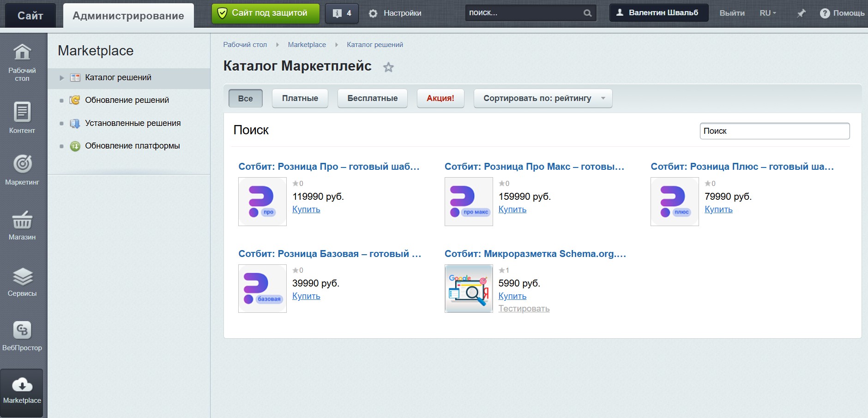Image resolution: width=868 pixels, height=418 pixels.
Task: Open the Контент sidebar section
Action: 22,118
